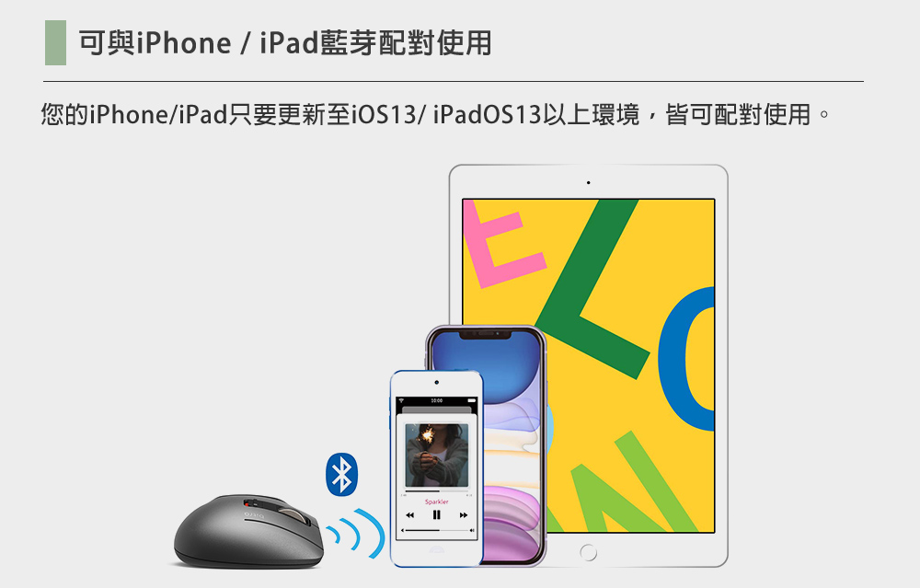
Task: Click the iPhone / iPad pairing heading
Action: 285,43
